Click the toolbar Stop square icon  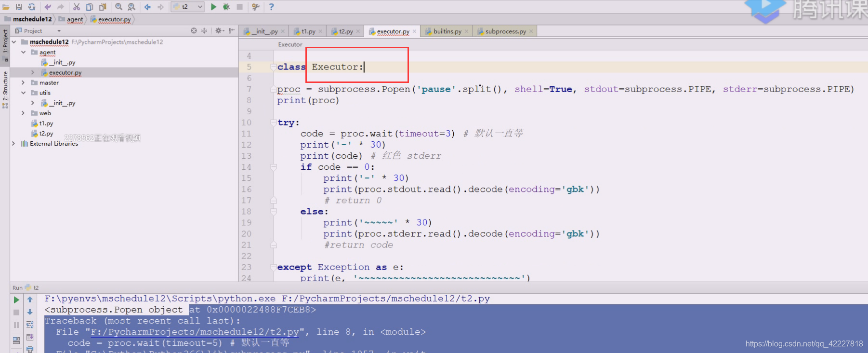click(x=239, y=7)
